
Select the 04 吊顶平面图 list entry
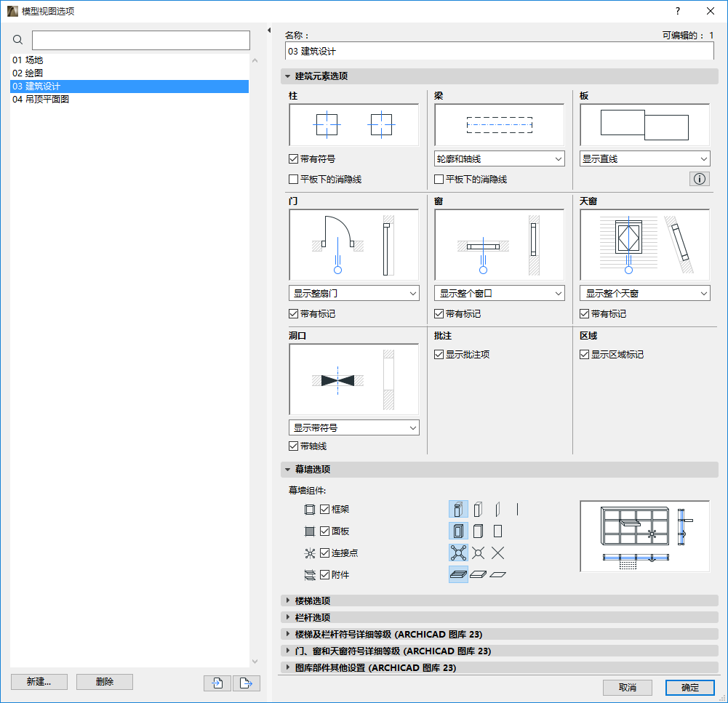coord(44,99)
